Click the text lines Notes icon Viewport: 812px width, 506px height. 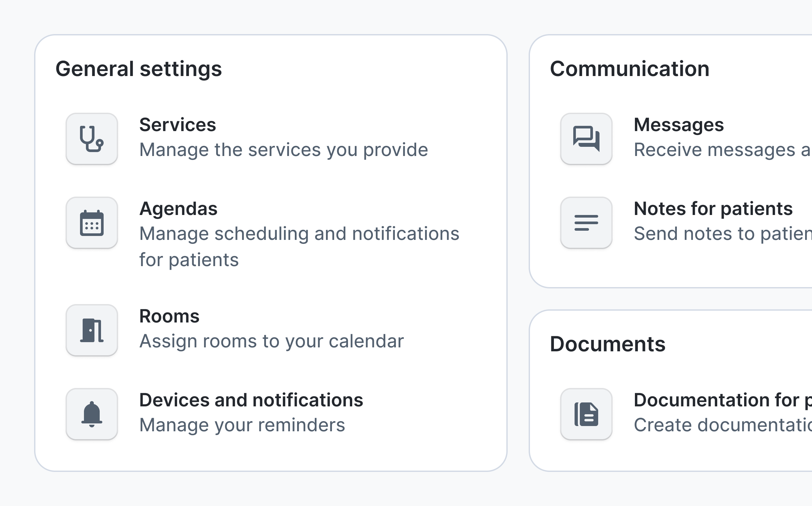pos(586,223)
